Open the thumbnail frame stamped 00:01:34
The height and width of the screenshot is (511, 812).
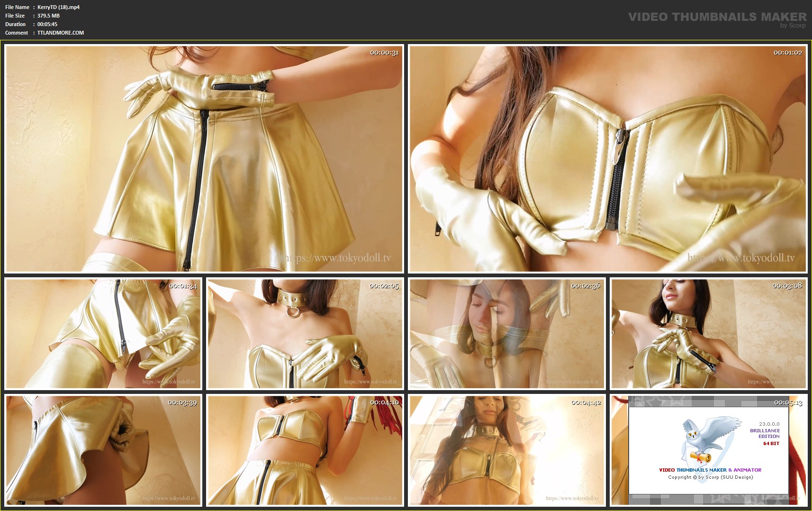pos(103,334)
